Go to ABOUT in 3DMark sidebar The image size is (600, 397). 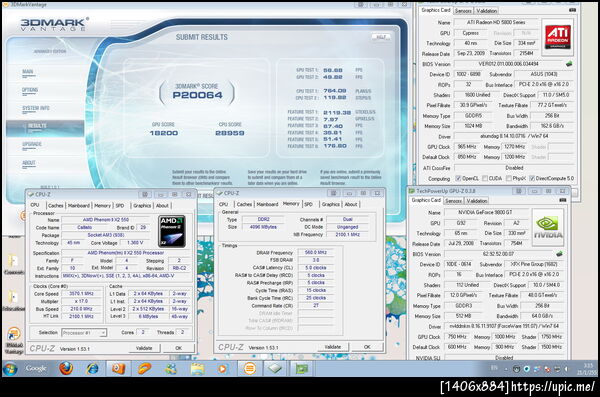tap(29, 163)
